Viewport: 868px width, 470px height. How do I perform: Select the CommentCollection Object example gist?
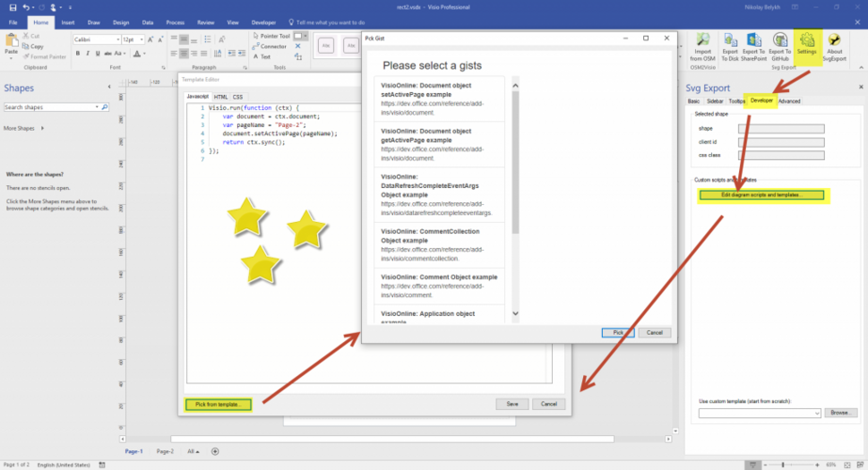coord(439,244)
